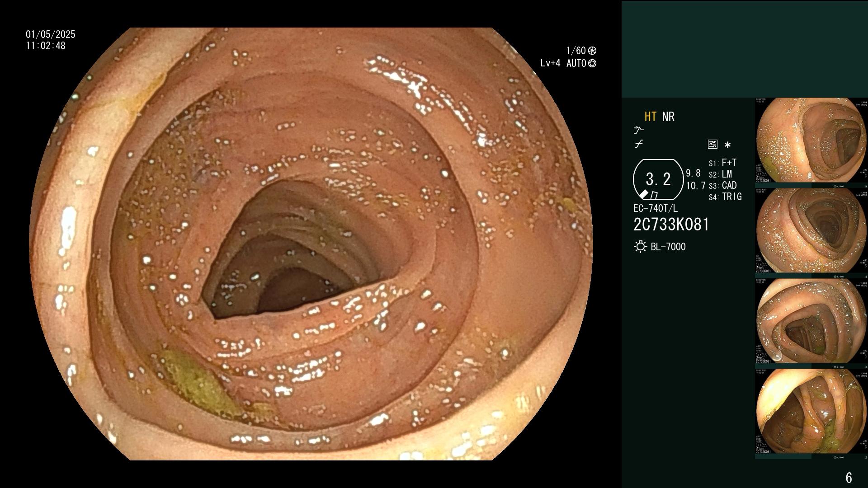Click the date 01/05/2025

51,34
